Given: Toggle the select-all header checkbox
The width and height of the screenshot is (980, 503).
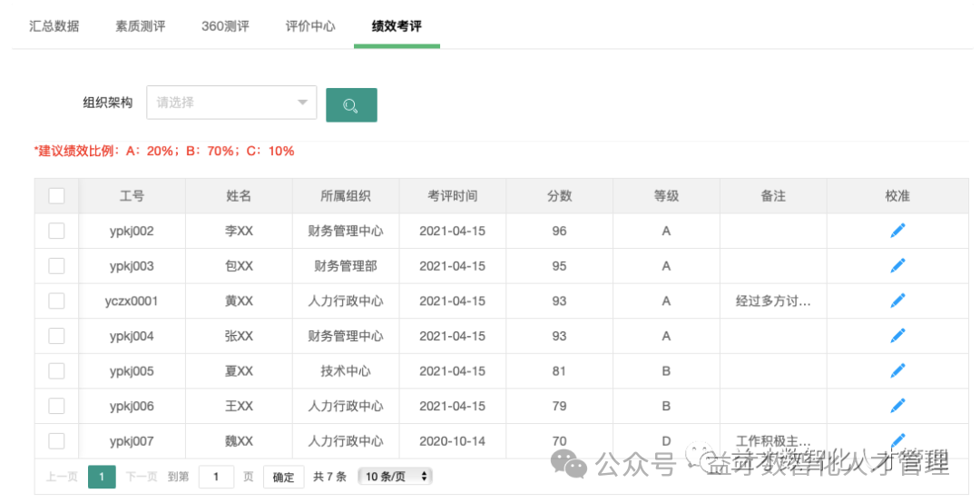Looking at the screenshot, I should coord(56,196).
